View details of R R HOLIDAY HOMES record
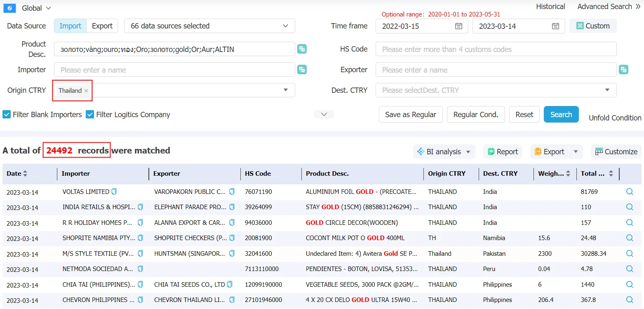 pos(630,222)
